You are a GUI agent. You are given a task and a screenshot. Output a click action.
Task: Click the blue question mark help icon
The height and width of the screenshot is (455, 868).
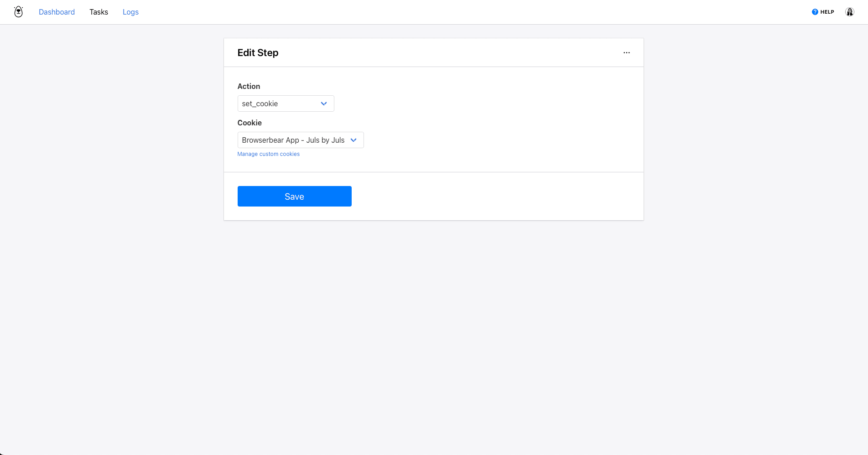pyautogui.click(x=815, y=12)
